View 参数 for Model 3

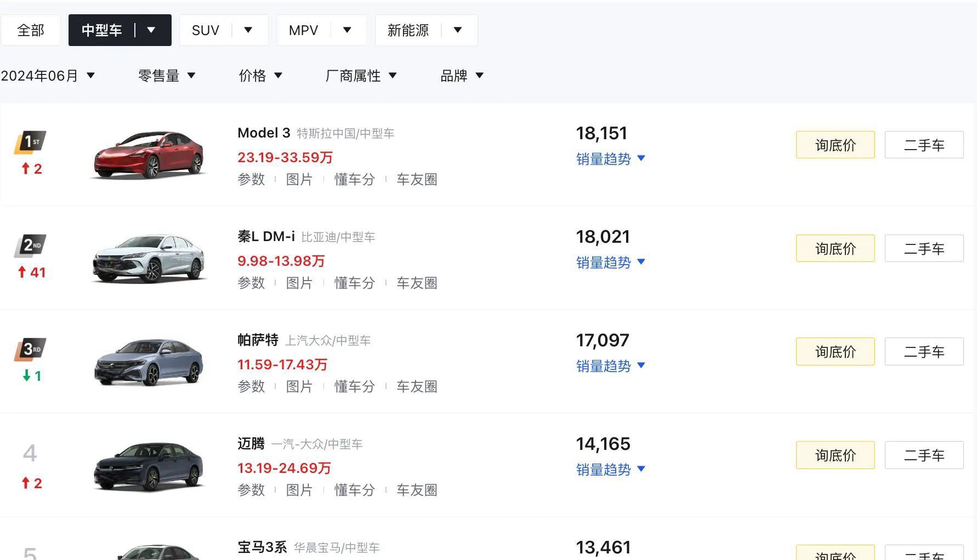(251, 179)
